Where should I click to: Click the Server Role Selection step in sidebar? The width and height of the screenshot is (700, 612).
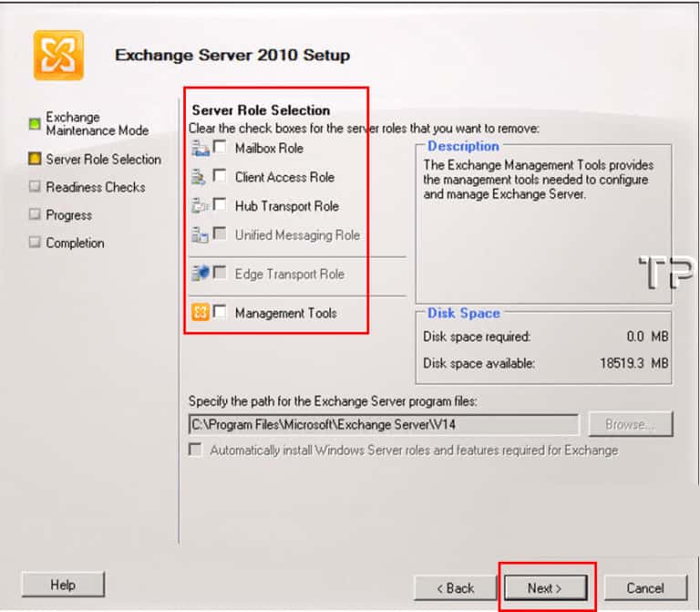(103, 159)
